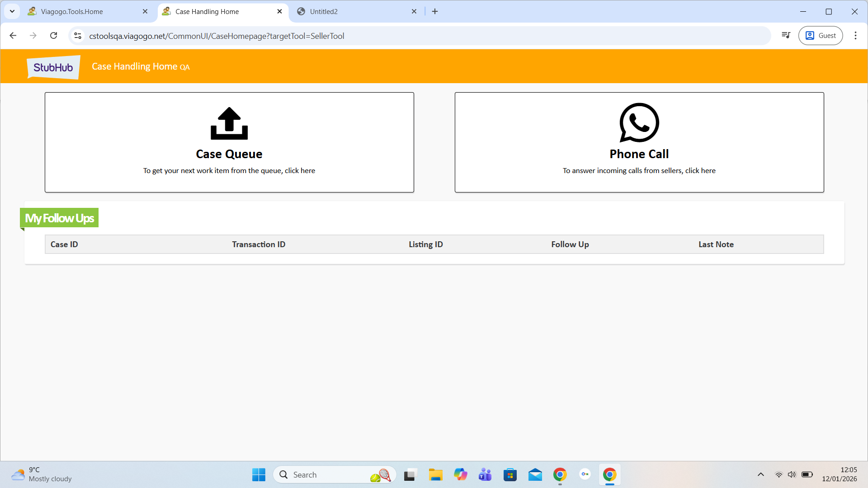Click the Case Queue upload icon
Image resolution: width=868 pixels, height=488 pixels.
click(x=229, y=123)
